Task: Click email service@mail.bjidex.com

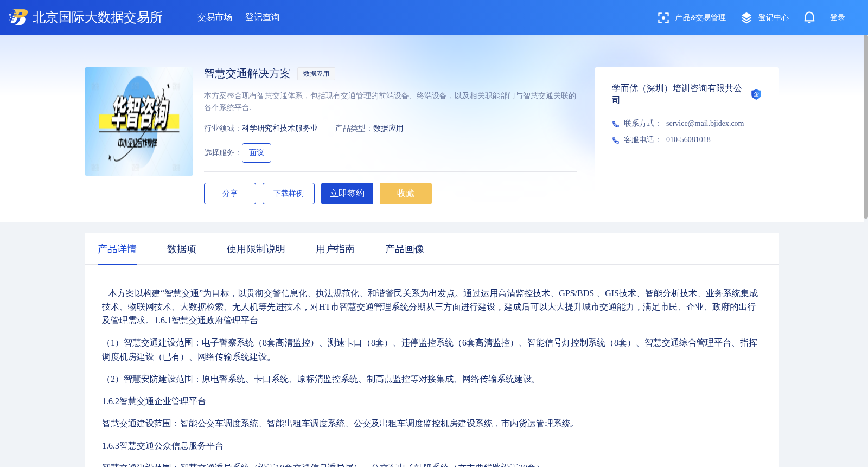Action: 705,124
